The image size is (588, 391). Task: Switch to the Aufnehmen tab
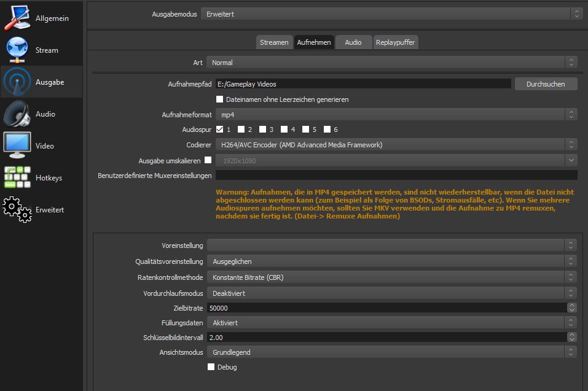314,42
